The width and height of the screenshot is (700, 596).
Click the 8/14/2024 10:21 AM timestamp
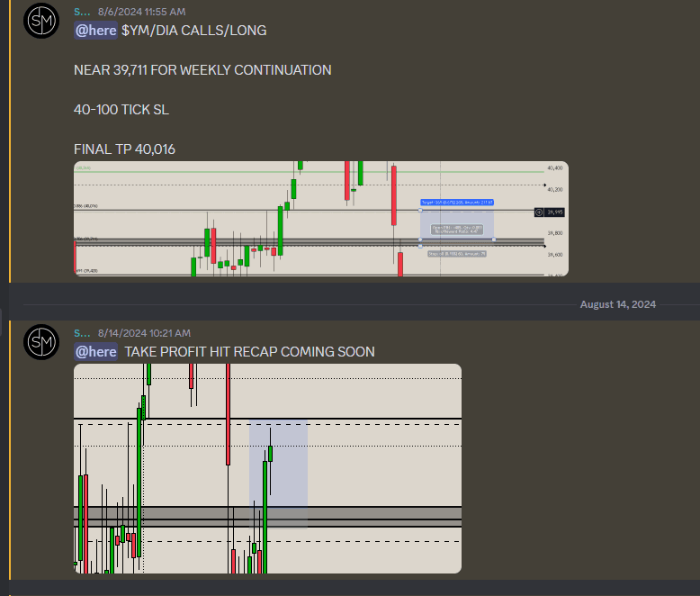pyautogui.click(x=144, y=333)
